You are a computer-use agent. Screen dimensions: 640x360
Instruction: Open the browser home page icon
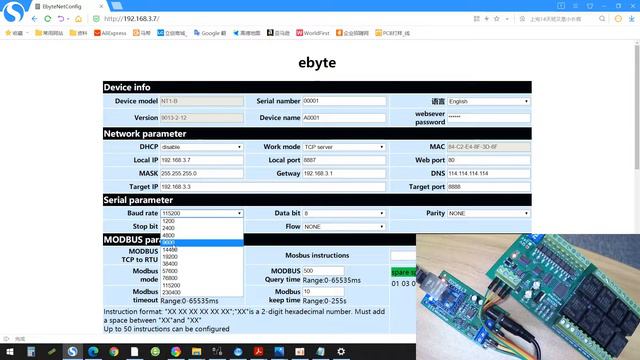[78, 19]
